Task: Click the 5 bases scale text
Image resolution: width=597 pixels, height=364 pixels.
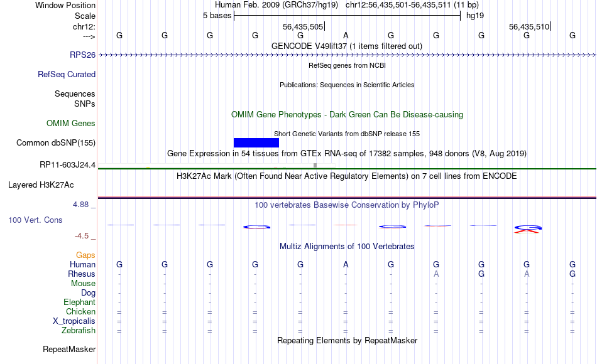Action: (x=217, y=16)
